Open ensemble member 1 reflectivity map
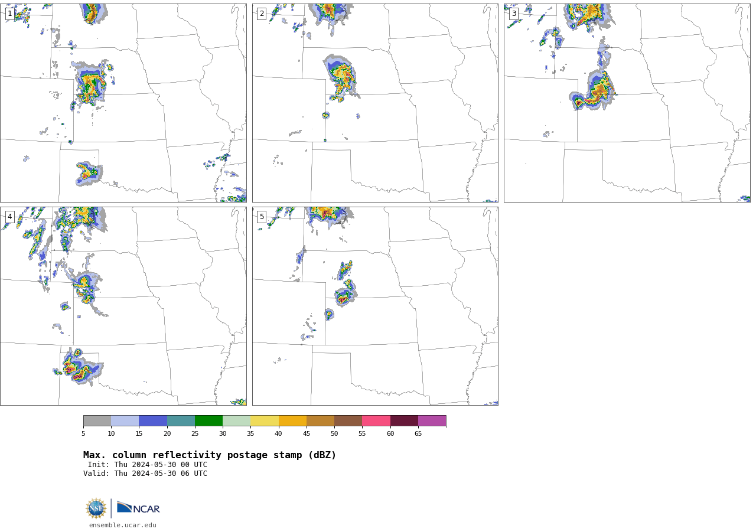Viewport: 756px width, 532px height. (x=123, y=103)
